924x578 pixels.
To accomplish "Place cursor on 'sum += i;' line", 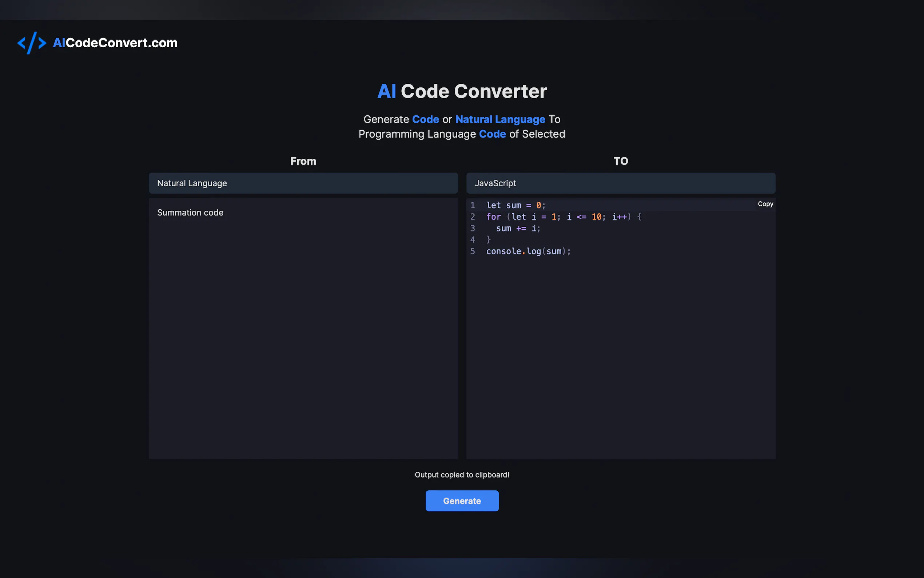I will [x=518, y=228].
